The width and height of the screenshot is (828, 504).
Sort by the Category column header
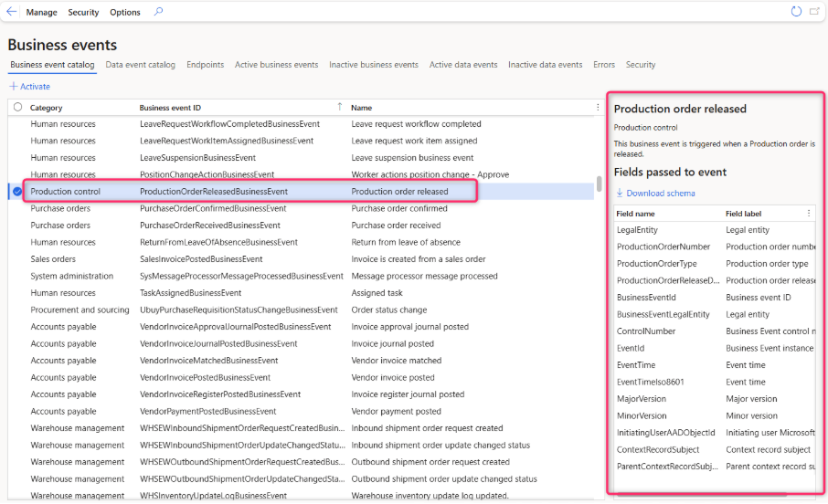click(47, 107)
